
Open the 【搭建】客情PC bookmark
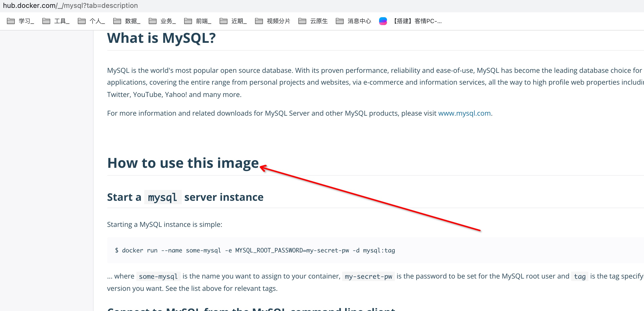pos(410,21)
